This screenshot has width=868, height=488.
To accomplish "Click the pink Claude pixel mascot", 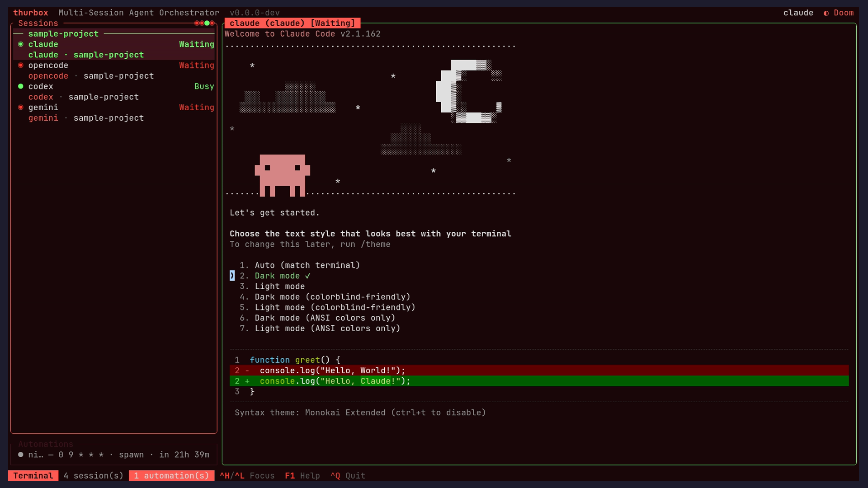I will [x=283, y=175].
